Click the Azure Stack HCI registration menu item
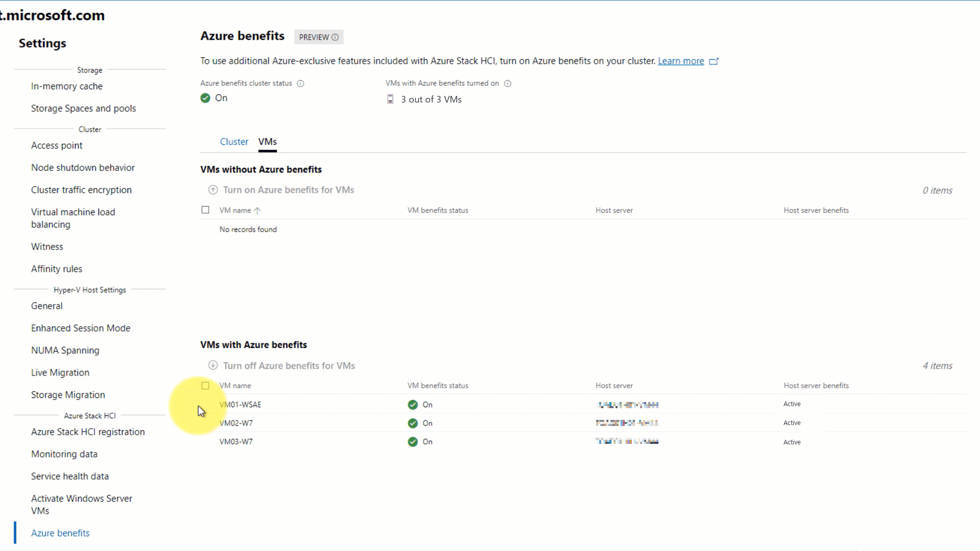Image resolution: width=980 pixels, height=551 pixels. tap(87, 431)
